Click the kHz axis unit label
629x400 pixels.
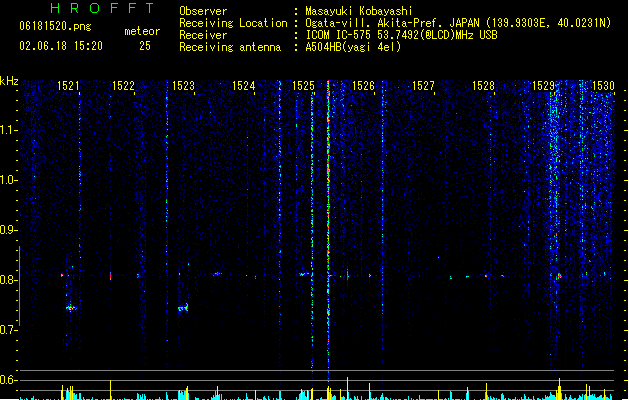pyautogui.click(x=9, y=81)
